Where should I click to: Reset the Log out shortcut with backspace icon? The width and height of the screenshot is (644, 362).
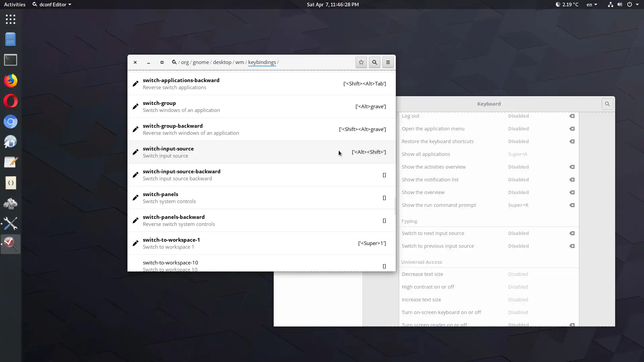coord(572,116)
